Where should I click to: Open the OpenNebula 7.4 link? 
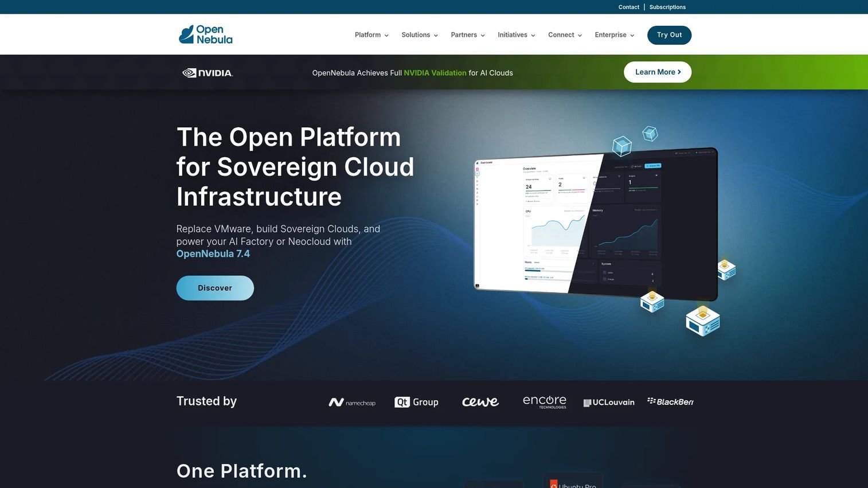[x=213, y=253]
